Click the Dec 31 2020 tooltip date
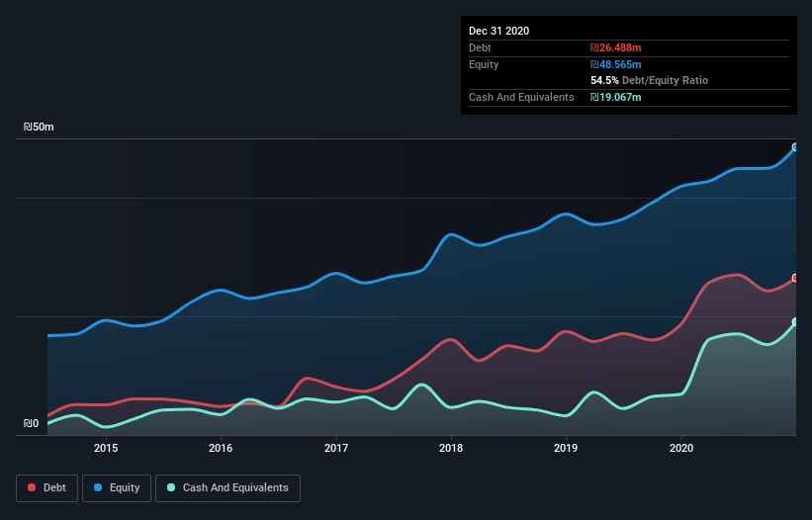The image size is (812, 520). pyautogui.click(x=499, y=31)
